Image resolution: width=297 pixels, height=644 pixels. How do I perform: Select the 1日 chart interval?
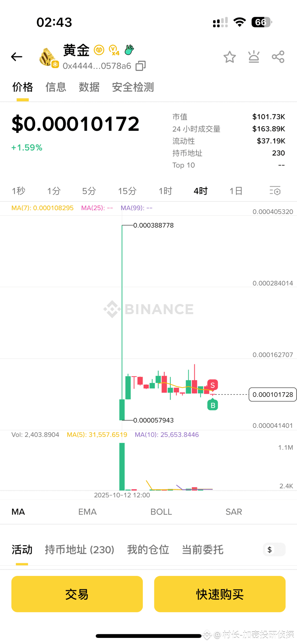236,191
